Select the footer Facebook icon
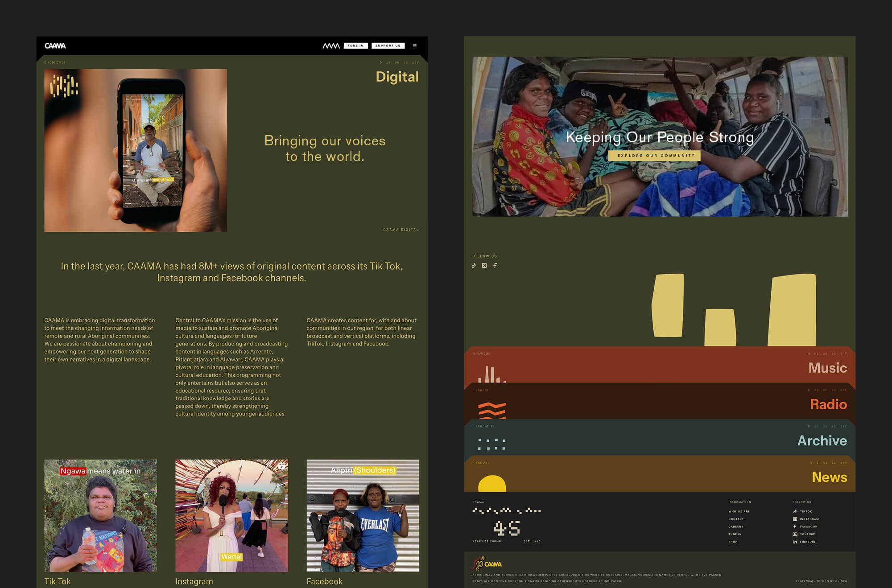Image resolution: width=892 pixels, height=588 pixels. pyautogui.click(x=795, y=526)
